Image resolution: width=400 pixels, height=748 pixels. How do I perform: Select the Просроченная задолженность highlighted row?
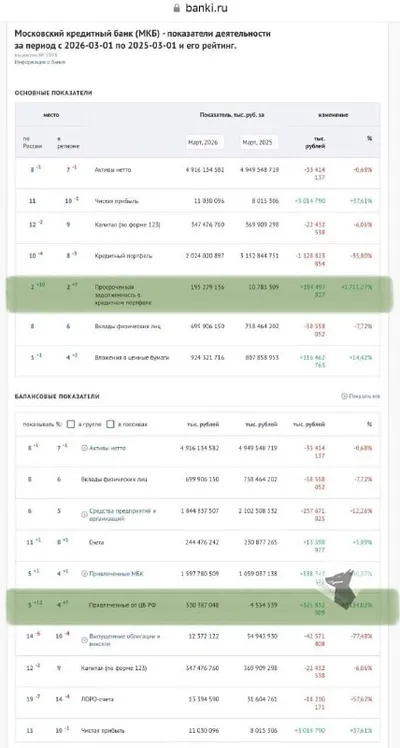(x=199, y=295)
